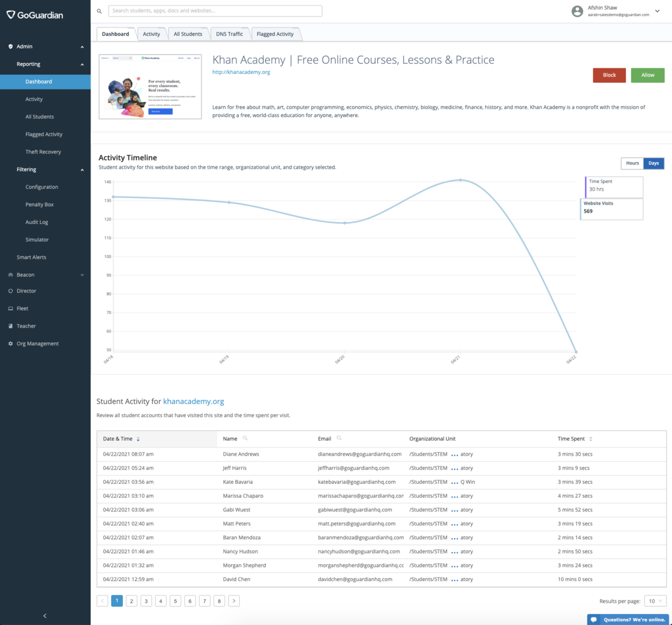The height and width of the screenshot is (625, 672).
Task: Collapse the sidebar with the left arrow
Action: (x=45, y=615)
